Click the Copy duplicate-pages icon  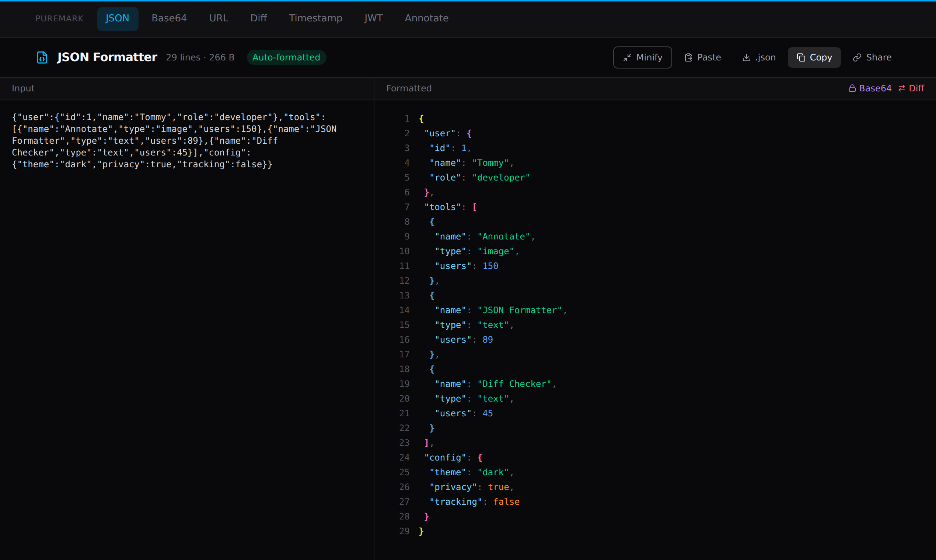800,57
